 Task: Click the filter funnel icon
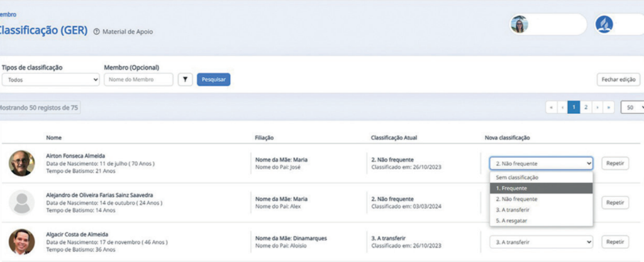pos(186,80)
